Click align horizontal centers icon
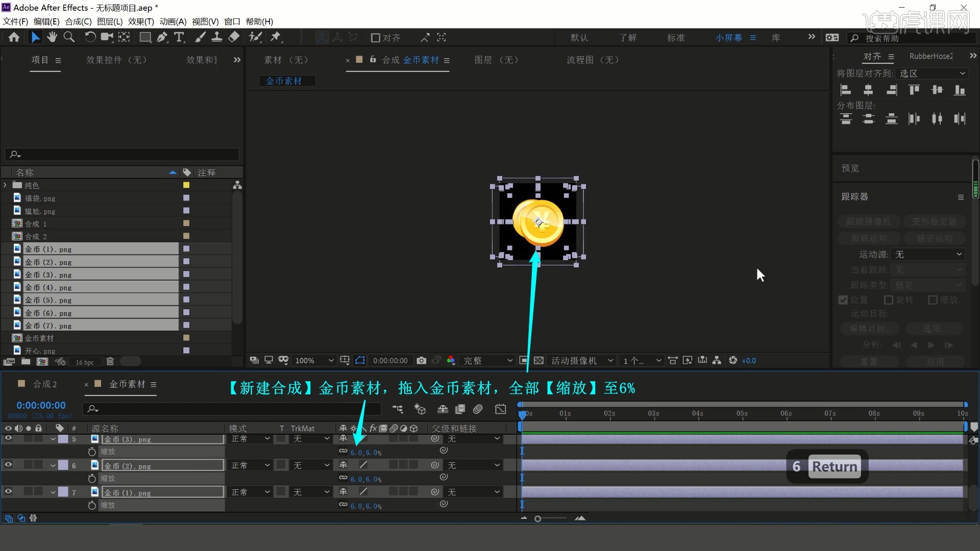Image resolution: width=980 pixels, height=551 pixels. click(868, 90)
